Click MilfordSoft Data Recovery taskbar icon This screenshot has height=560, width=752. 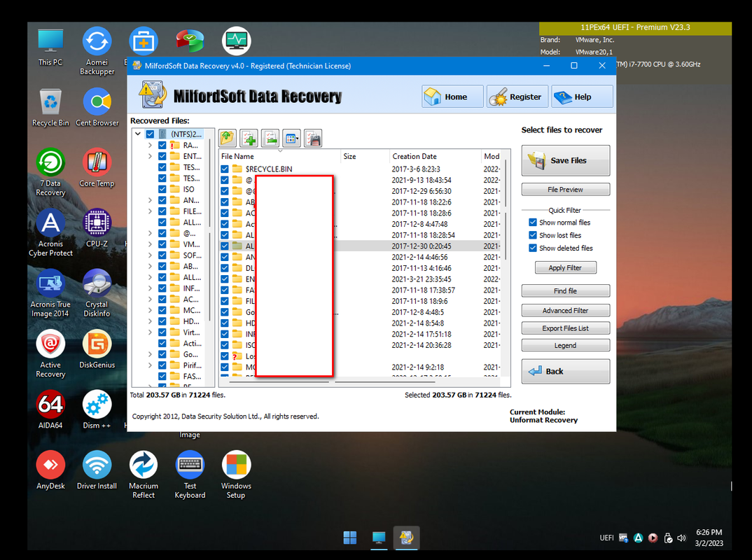point(406,538)
